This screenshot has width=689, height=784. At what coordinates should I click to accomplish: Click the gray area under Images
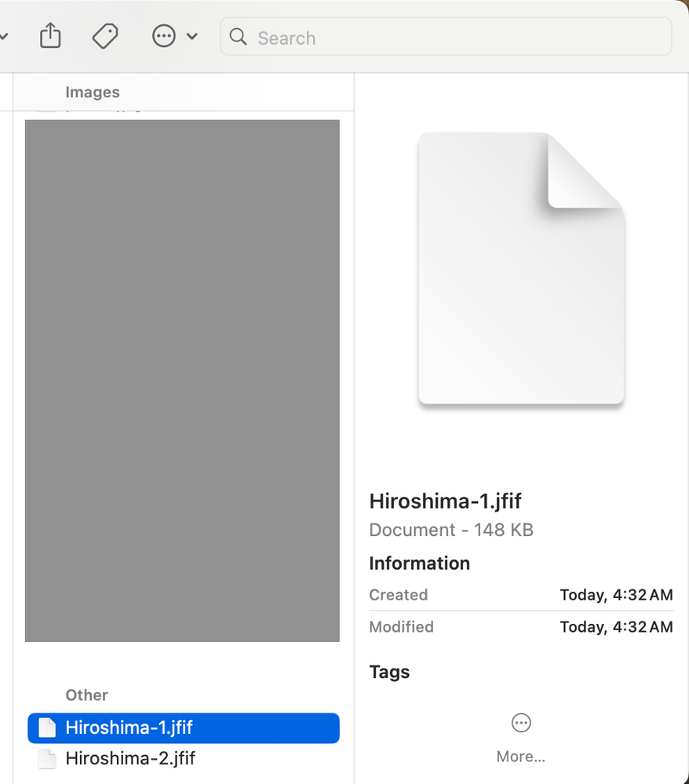click(x=182, y=381)
